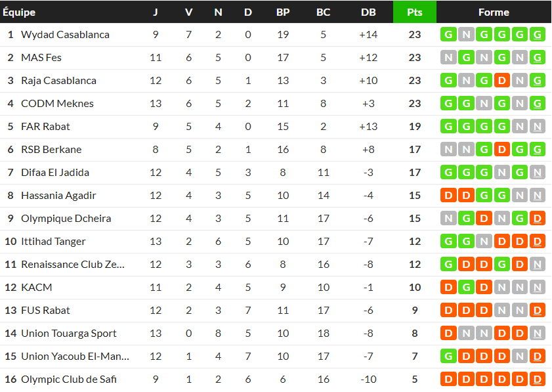The image size is (552, 392).
Task: Go to Hassania Agadir team page
Action: pyautogui.click(x=58, y=196)
